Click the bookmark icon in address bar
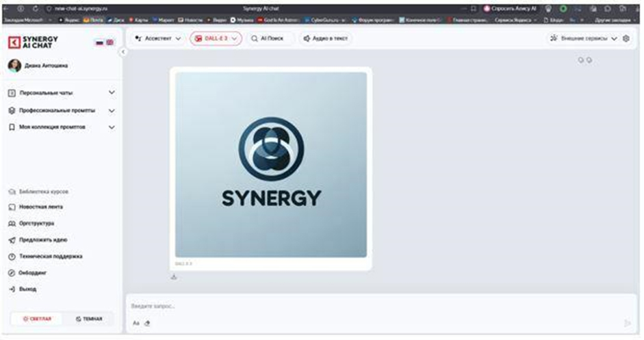 [474, 9]
